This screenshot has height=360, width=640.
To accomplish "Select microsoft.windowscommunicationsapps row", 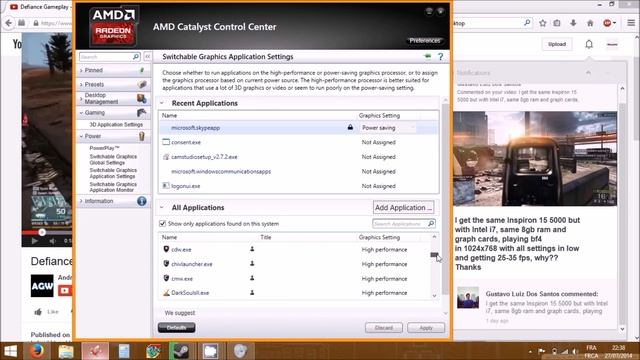I will pos(299,171).
